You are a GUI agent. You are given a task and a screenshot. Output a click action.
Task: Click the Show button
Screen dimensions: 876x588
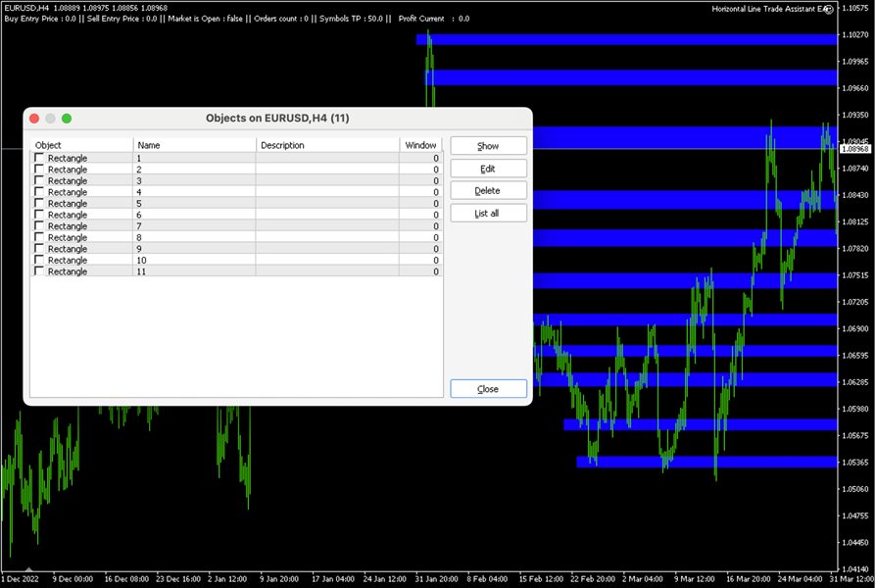pos(488,146)
